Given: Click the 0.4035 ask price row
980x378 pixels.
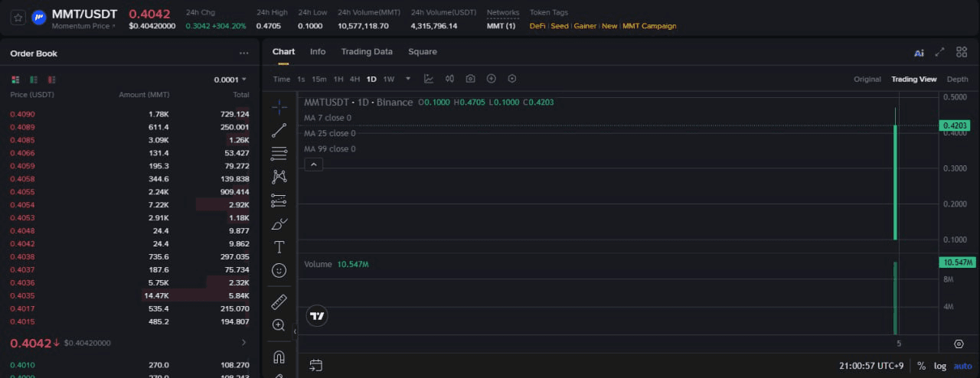Looking at the screenshot, I should click(129, 295).
